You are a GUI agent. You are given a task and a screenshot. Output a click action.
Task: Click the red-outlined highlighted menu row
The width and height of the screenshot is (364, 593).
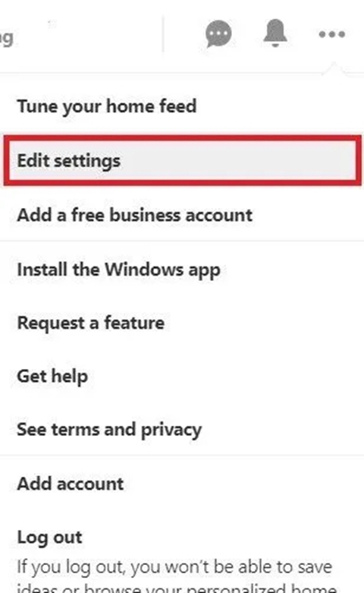182,161
